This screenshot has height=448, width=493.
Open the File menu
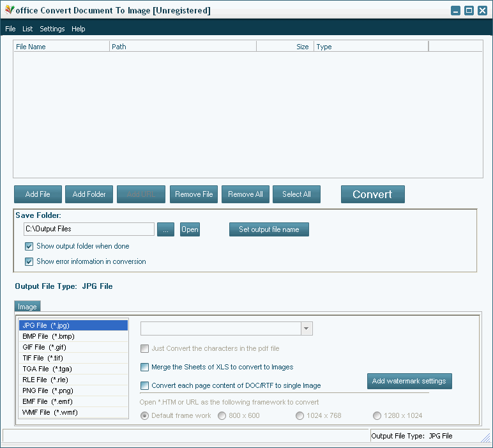coord(10,29)
